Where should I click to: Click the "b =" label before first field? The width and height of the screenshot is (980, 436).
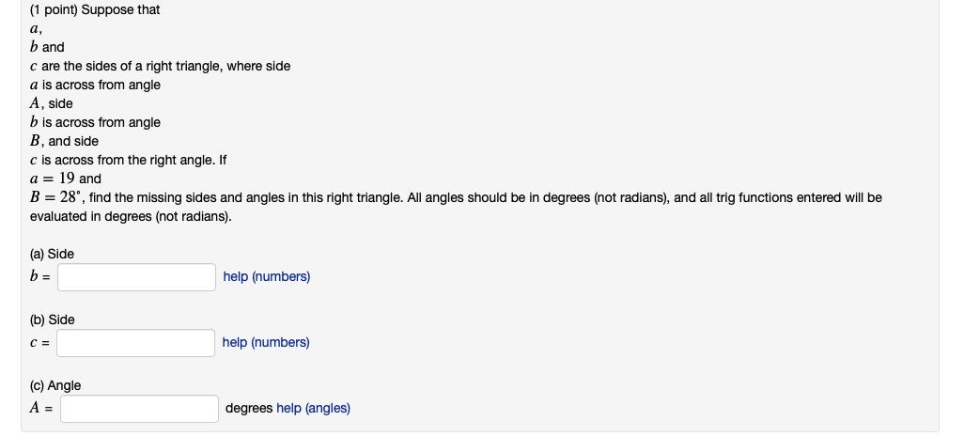click(40, 276)
